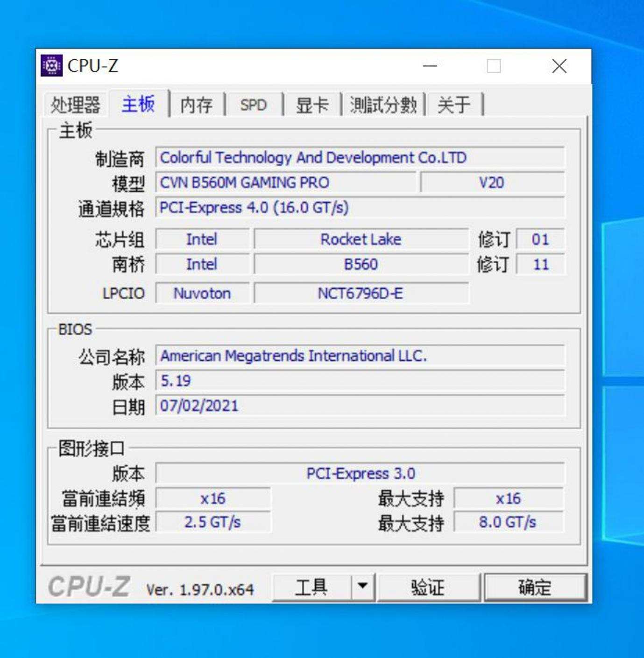Click the NCT6796D-E value
The image size is (644, 658).
pyautogui.click(x=361, y=294)
